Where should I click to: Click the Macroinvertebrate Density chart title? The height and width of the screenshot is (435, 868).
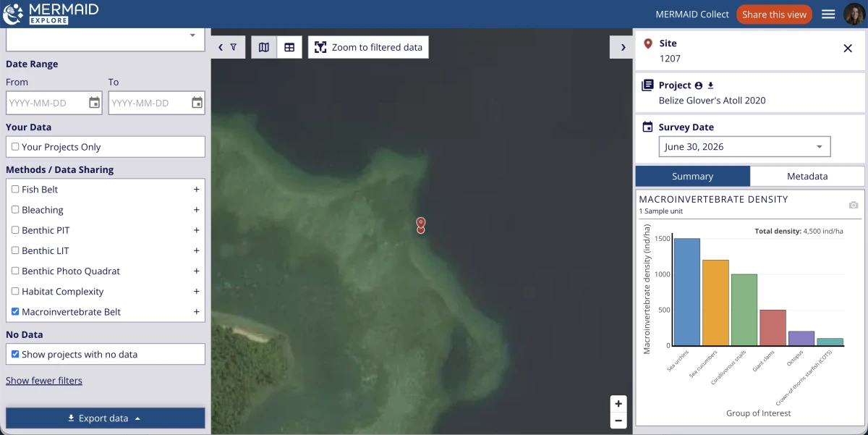[x=714, y=199]
